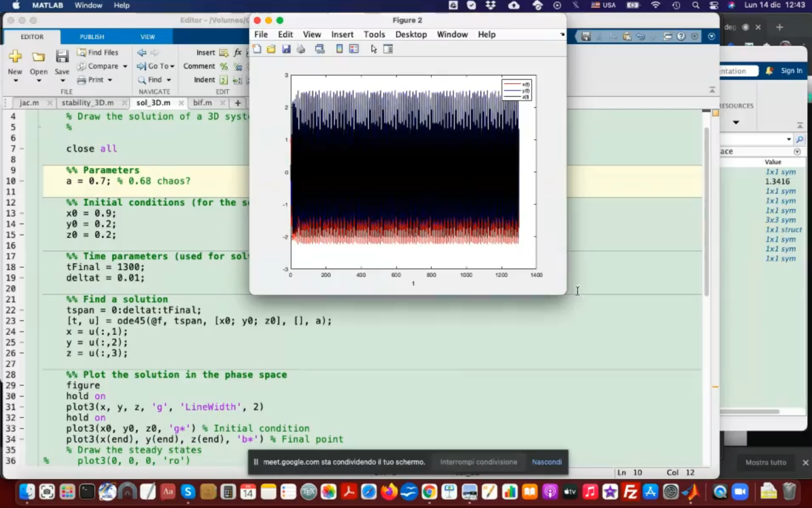The image size is (812, 508).
Task: Open the Tools menu in Figure 2
Action: click(374, 35)
